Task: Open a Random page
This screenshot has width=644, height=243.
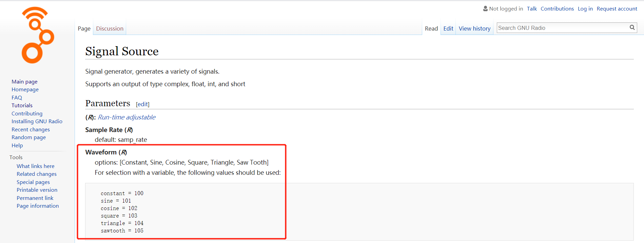Action: (28, 137)
